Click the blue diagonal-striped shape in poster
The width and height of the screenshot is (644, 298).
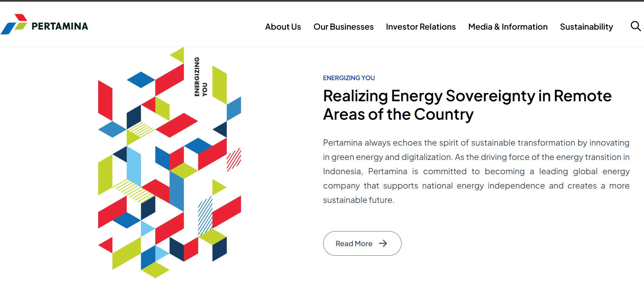(x=205, y=216)
